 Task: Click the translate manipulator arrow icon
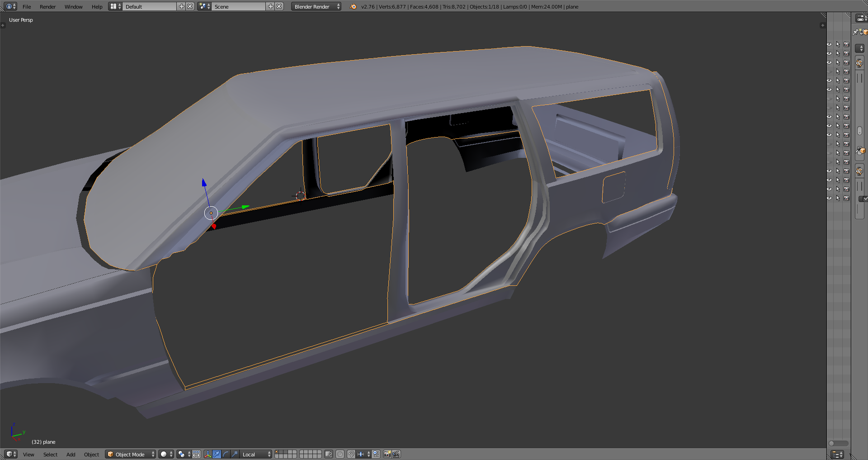pos(217,454)
